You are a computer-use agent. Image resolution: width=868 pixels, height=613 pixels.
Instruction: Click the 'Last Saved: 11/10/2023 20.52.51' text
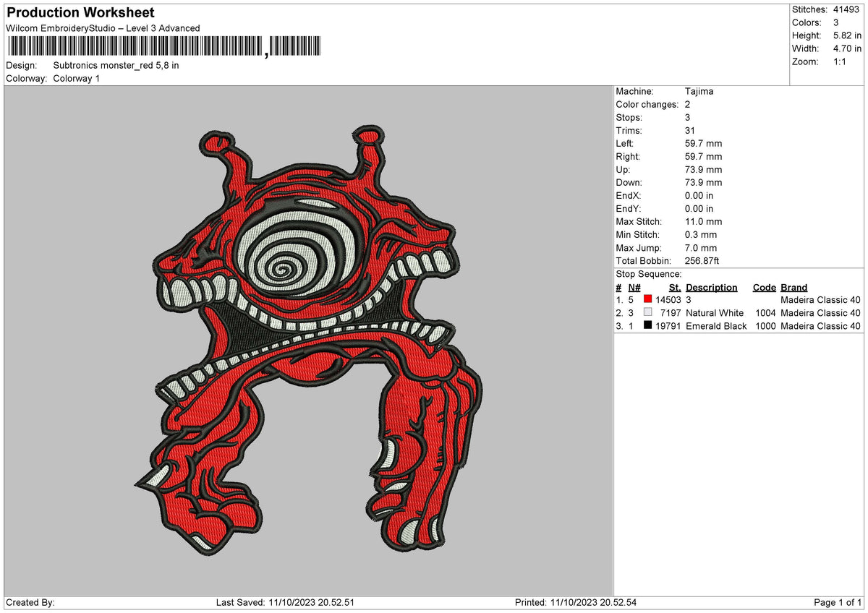click(285, 603)
